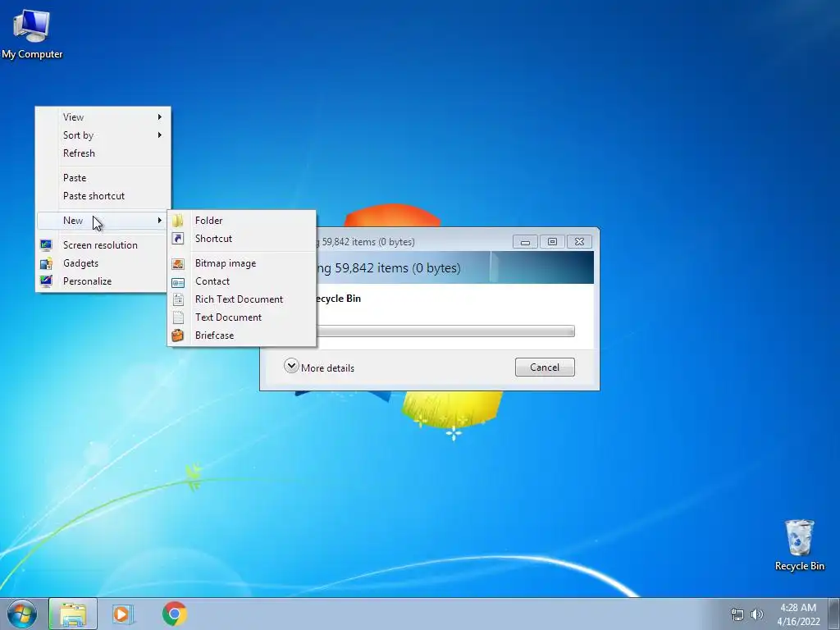Click the Folder icon in New submenu
The image size is (840, 630).
178,221
